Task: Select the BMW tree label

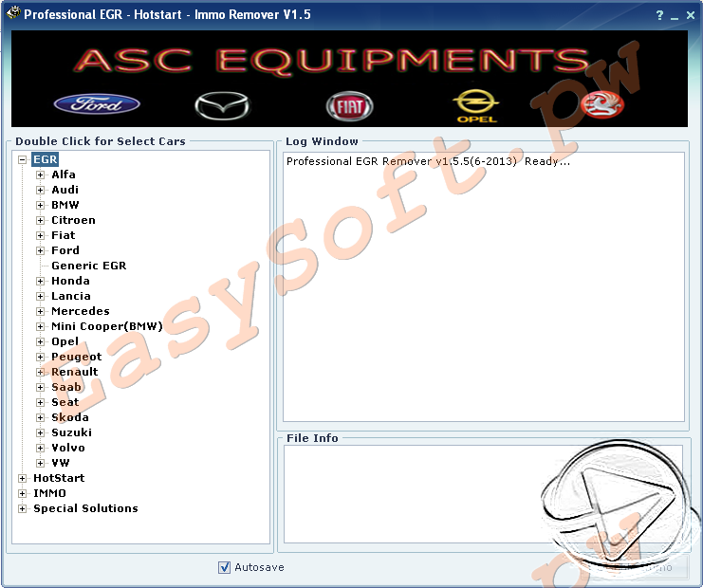Action: pyautogui.click(x=65, y=205)
